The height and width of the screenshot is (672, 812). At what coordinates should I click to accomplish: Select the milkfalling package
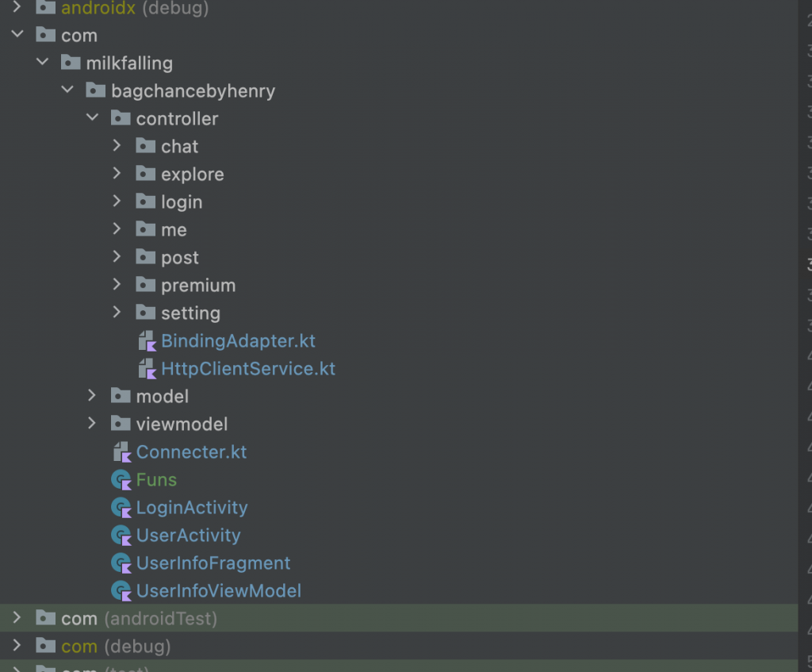click(128, 63)
